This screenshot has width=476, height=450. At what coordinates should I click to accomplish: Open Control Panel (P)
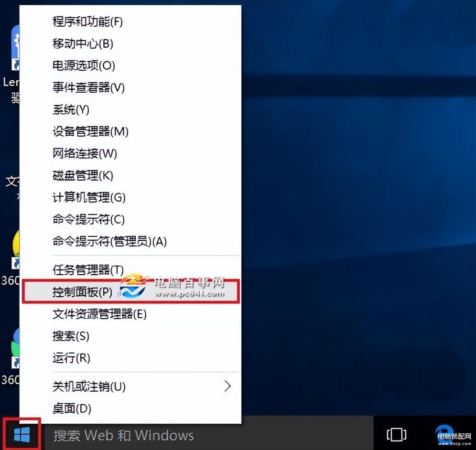(131, 291)
